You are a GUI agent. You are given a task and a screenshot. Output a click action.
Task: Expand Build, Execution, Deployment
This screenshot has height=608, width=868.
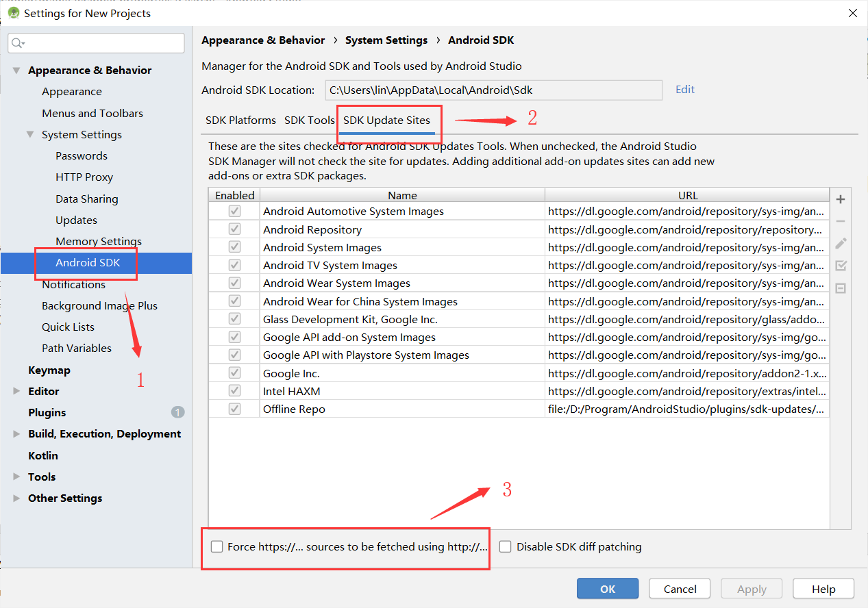pyautogui.click(x=16, y=433)
